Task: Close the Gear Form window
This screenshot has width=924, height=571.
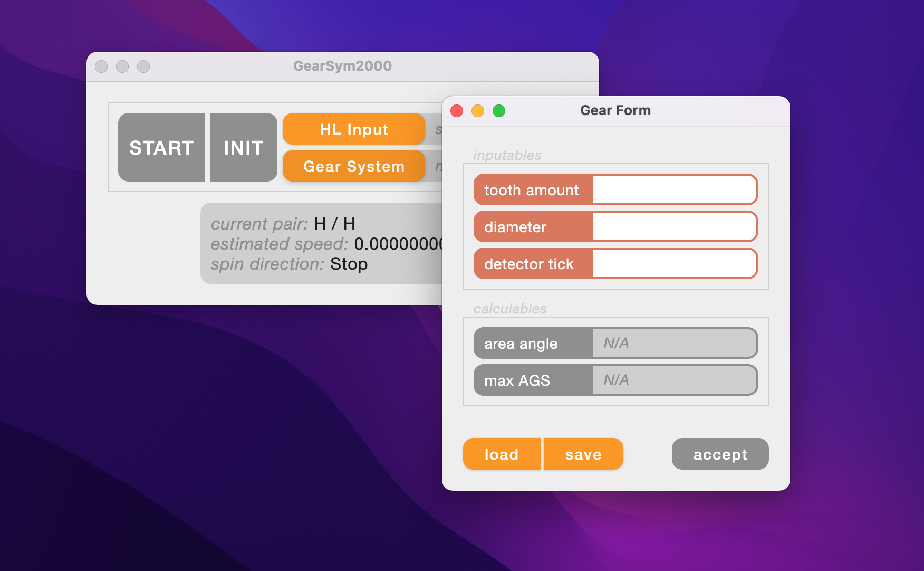Action: [457, 111]
